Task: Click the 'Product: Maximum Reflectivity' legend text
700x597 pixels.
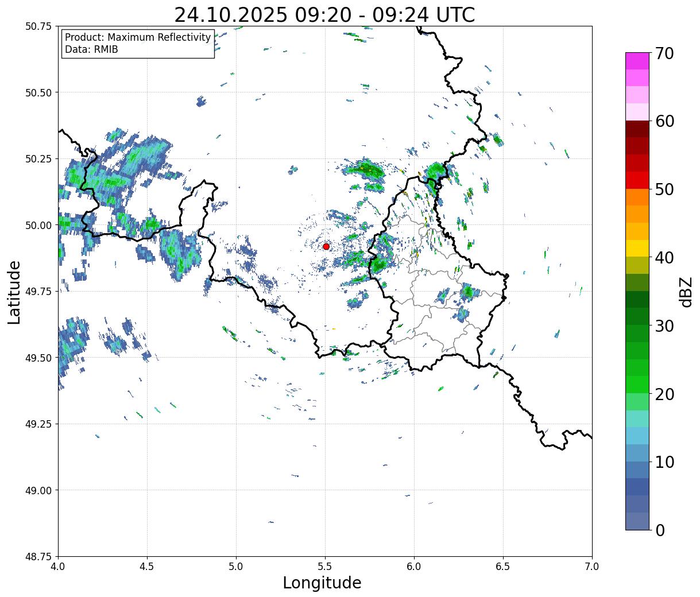Action: (138, 37)
